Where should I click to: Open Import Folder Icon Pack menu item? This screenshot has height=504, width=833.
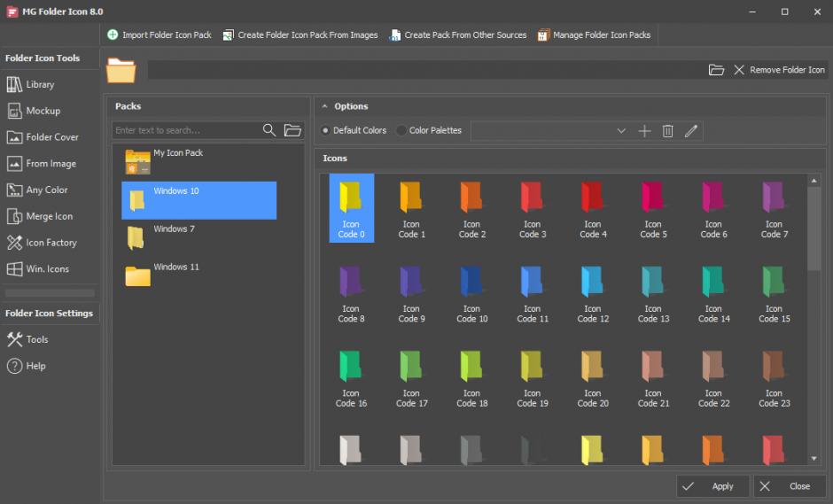click(160, 35)
